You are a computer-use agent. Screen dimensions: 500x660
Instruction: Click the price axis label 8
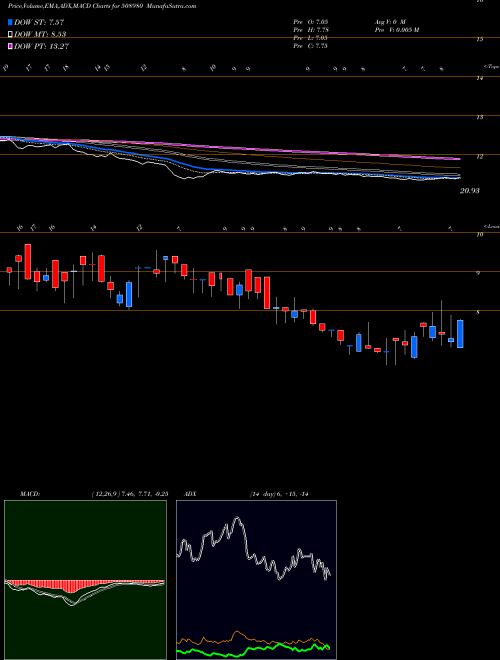coord(479,313)
